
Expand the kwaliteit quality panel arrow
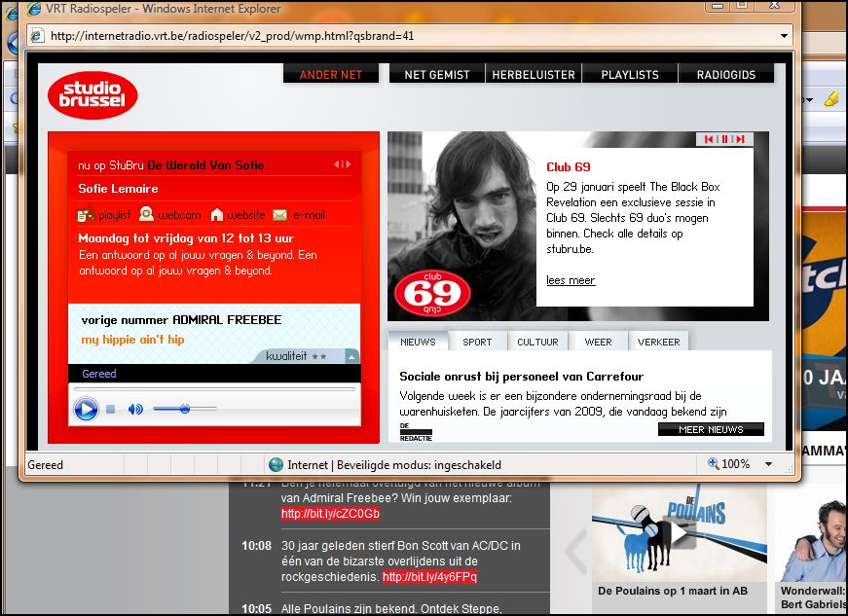click(x=352, y=356)
